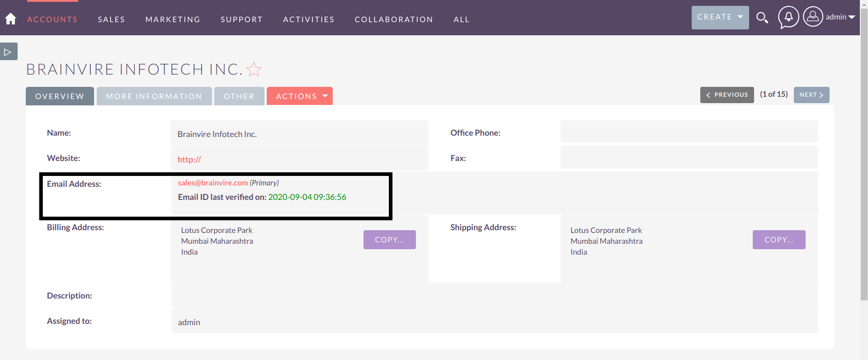Image resolution: width=868 pixels, height=360 pixels.
Task: Copy the shipping address
Action: 779,240
